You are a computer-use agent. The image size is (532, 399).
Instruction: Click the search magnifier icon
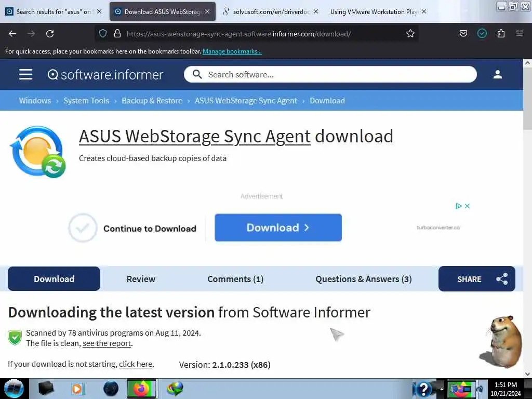(x=197, y=74)
